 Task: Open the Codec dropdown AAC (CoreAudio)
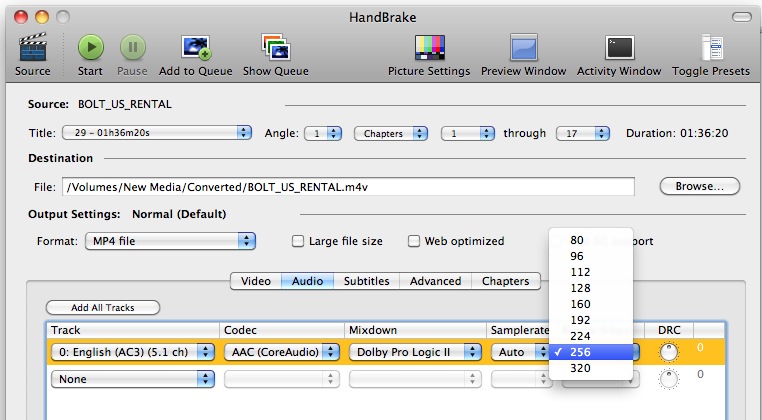coord(281,352)
